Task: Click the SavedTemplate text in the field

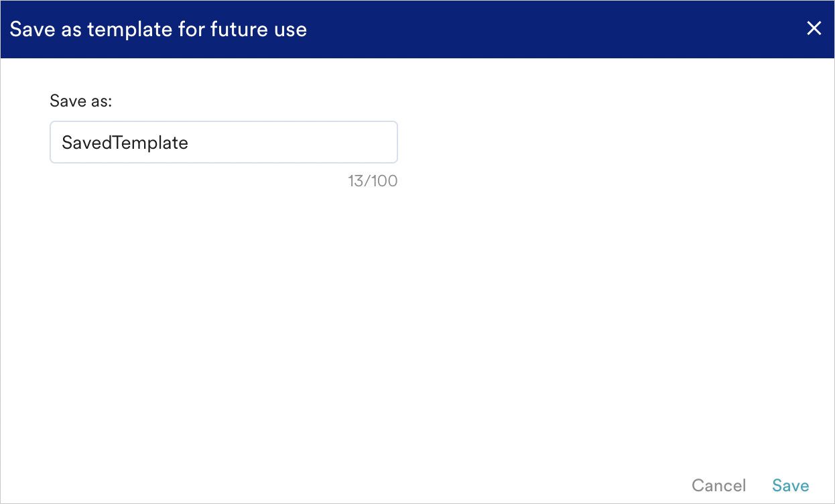Action: (x=125, y=143)
